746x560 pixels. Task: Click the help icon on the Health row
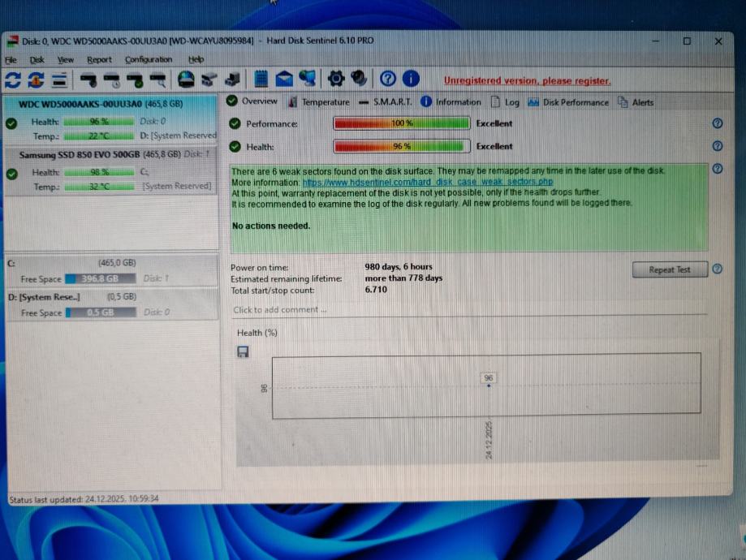coord(718,146)
